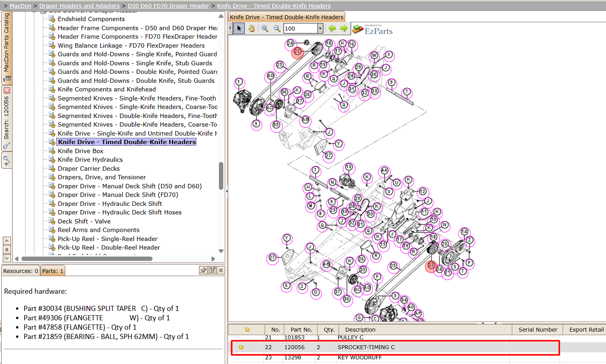The image size is (606, 364).
Task: Open the Parts: 1 tab
Action: 53,271
